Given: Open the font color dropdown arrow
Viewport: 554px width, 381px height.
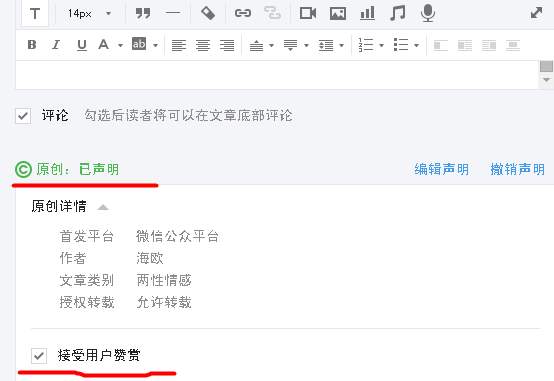Looking at the screenshot, I should coord(120,46).
